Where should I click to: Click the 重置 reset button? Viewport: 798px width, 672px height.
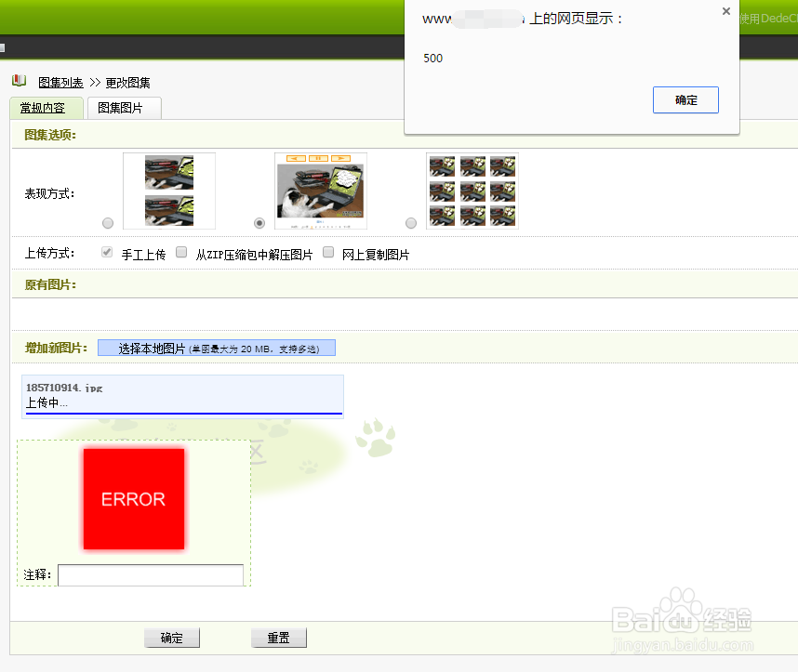click(x=279, y=638)
